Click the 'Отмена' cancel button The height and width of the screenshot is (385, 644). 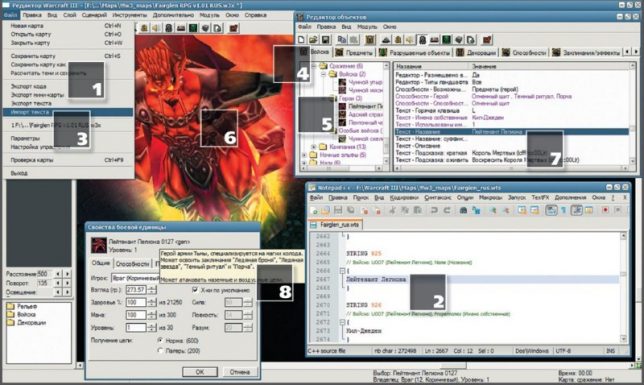click(x=240, y=372)
